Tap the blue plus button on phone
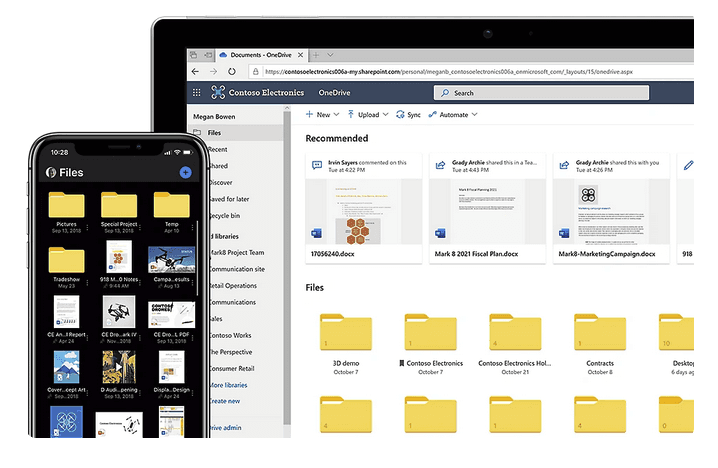Image resolution: width=718 pixels, height=468 pixels. 185,173
